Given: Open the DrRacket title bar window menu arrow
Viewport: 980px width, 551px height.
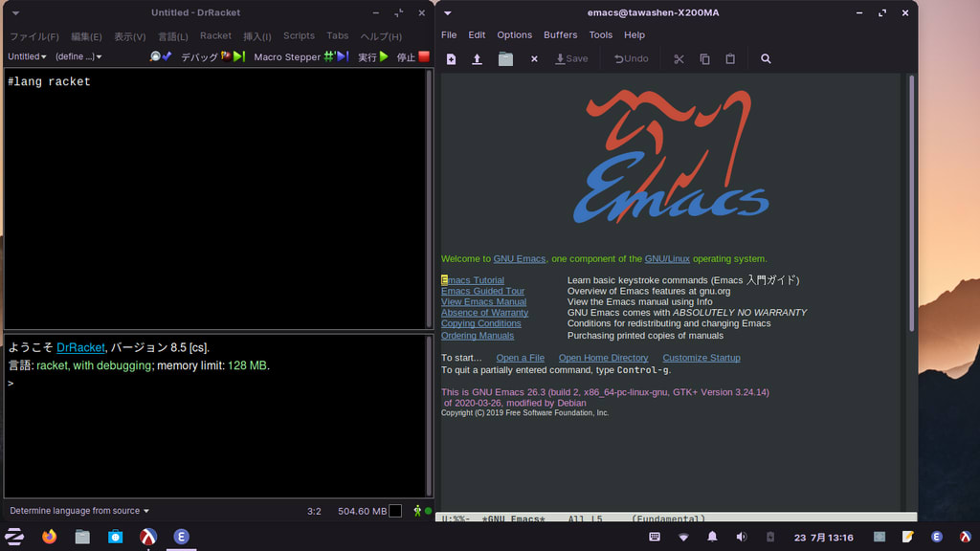Looking at the screenshot, I should [x=15, y=12].
